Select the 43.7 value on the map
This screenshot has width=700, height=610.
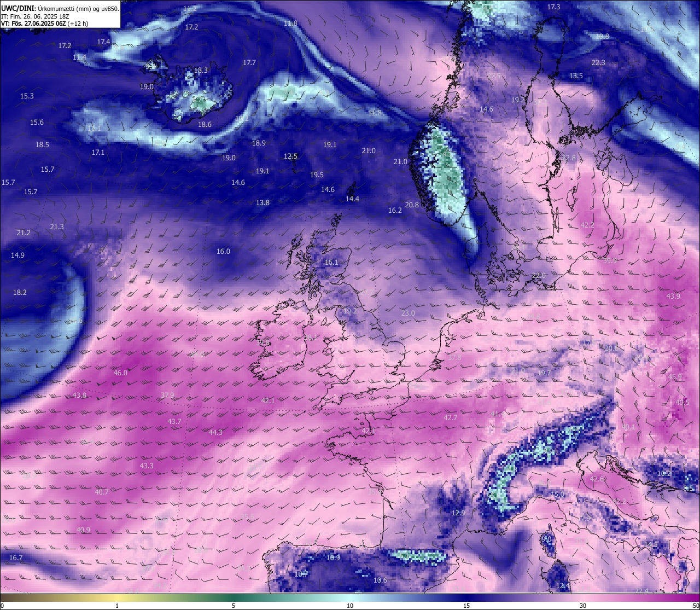click(174, 421)
